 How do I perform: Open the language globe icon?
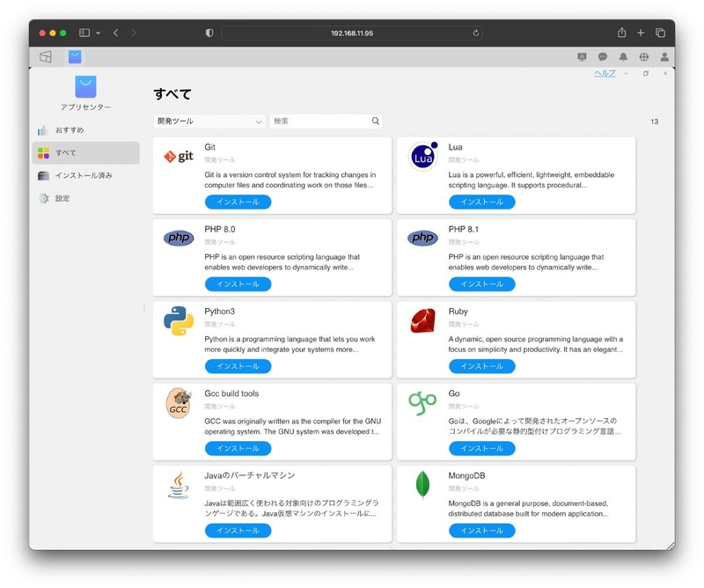click(x=644, y=57)
